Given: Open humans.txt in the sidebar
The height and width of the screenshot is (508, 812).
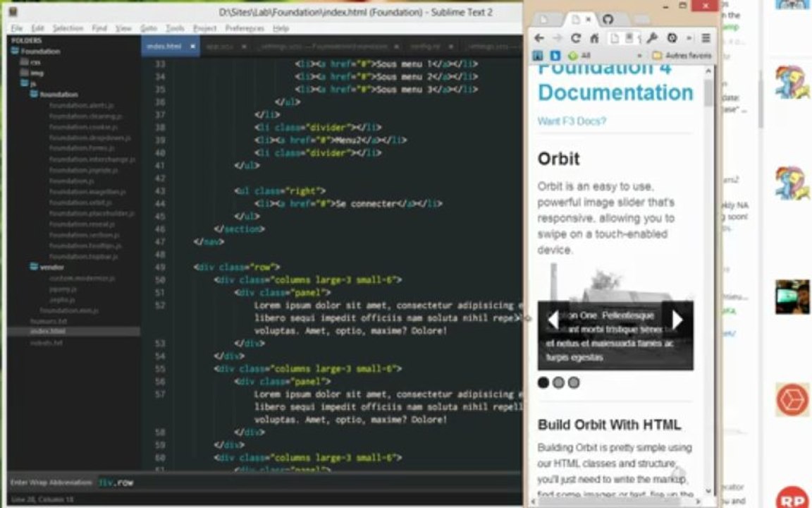Looking at the screenshot, I should tap(49, 321).
